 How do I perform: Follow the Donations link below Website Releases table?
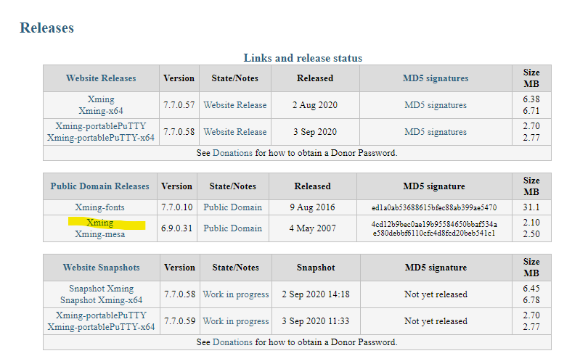[x=232, y=153]
